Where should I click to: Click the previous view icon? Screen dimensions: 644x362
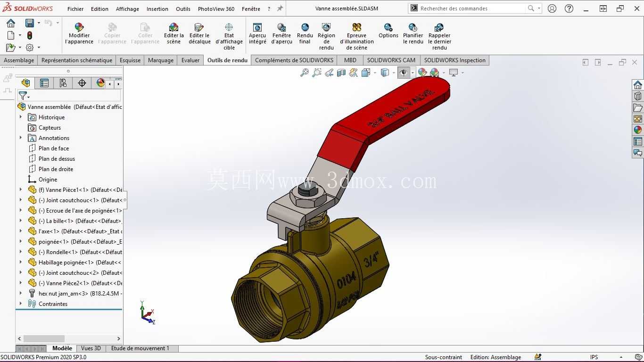click(x=329, y=73)
